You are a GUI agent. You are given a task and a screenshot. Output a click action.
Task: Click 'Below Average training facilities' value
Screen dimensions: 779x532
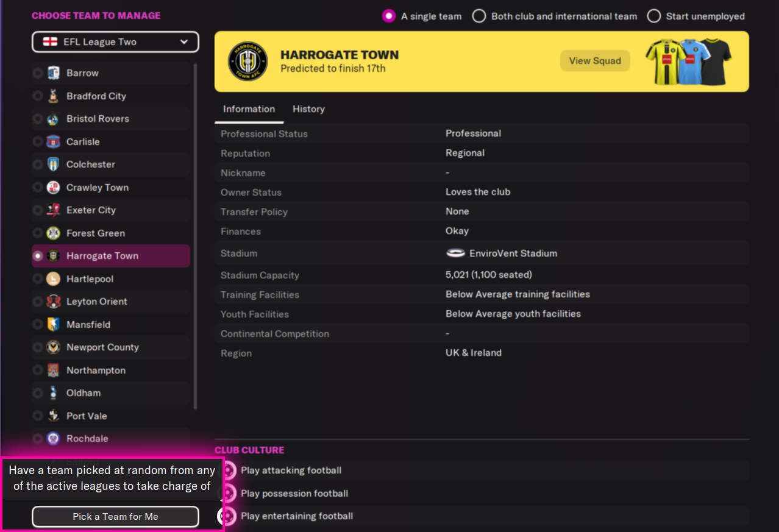[518, 294]
